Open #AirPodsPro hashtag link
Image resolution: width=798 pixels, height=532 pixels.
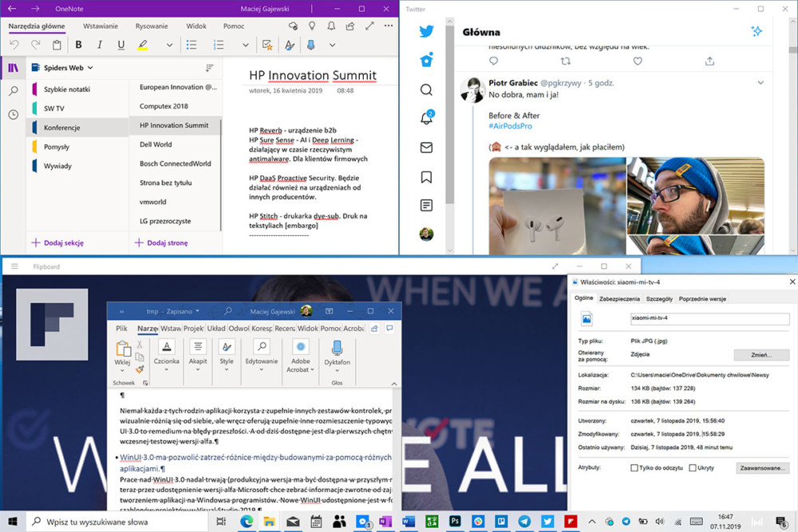coord(510,126)
